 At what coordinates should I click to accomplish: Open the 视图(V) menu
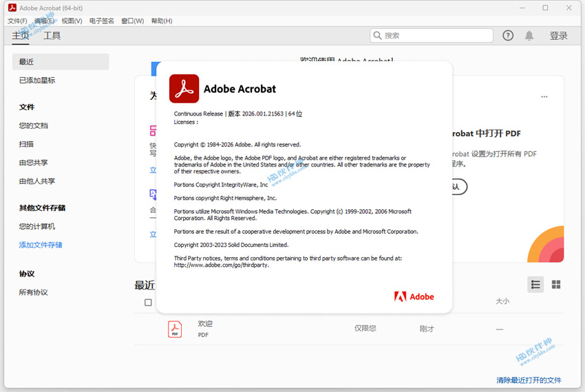(x=72, y=21)
